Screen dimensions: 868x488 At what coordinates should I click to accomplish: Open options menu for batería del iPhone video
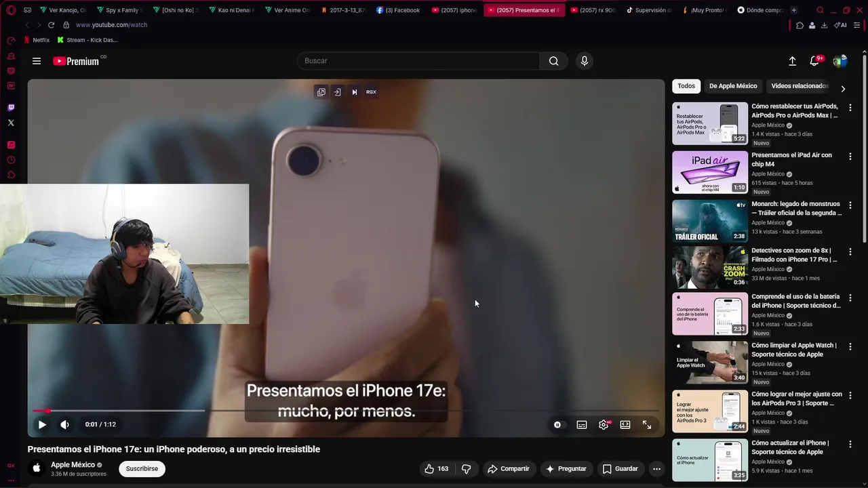click(x=850, y=298)
